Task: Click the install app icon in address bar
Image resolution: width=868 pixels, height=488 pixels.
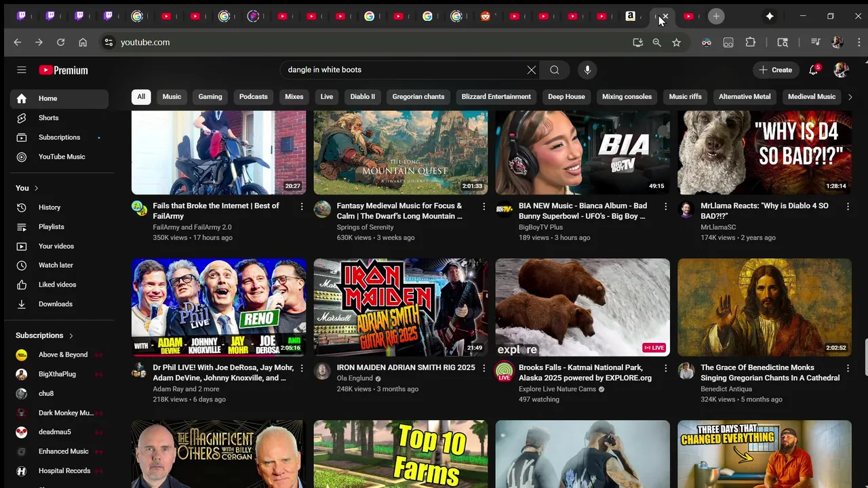Action: coord(637,42)
